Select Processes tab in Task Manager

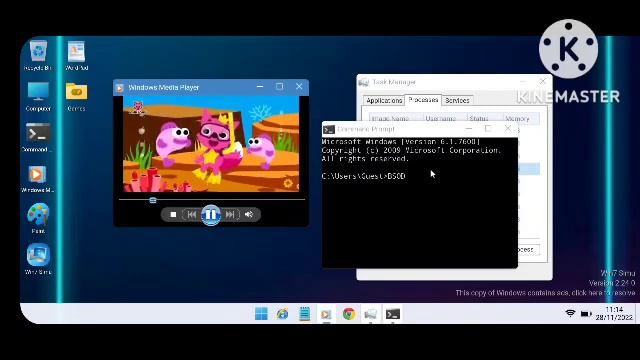(423, 100)
